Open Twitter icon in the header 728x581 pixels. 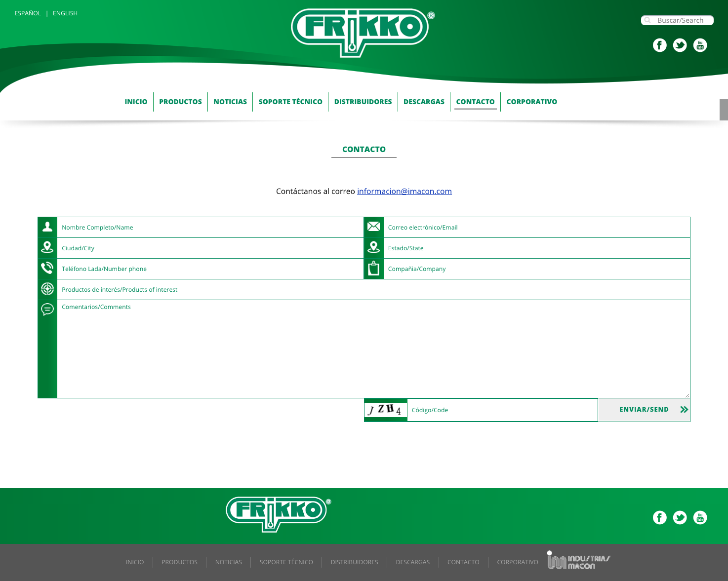click(x=680, y=45)
